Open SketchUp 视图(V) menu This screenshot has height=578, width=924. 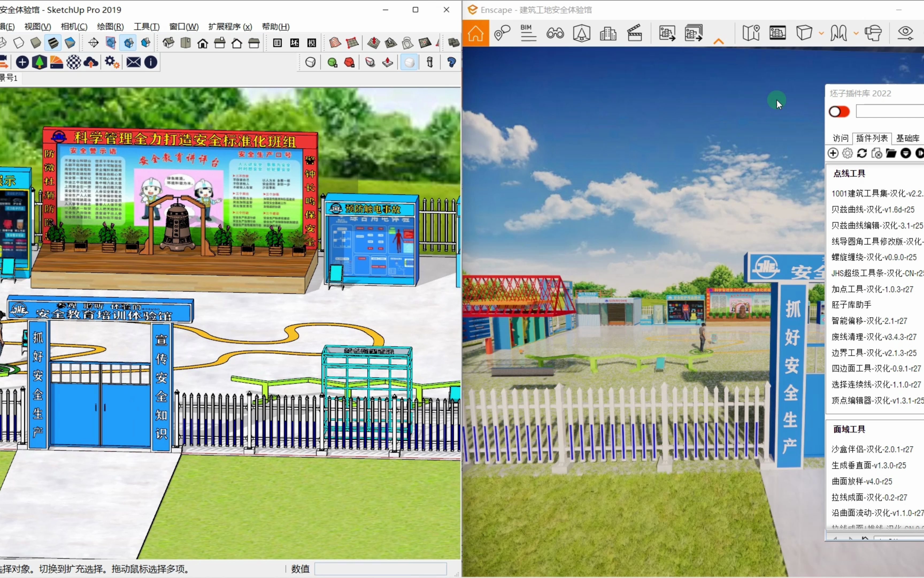pyautogui.click(x=37, y=26)
